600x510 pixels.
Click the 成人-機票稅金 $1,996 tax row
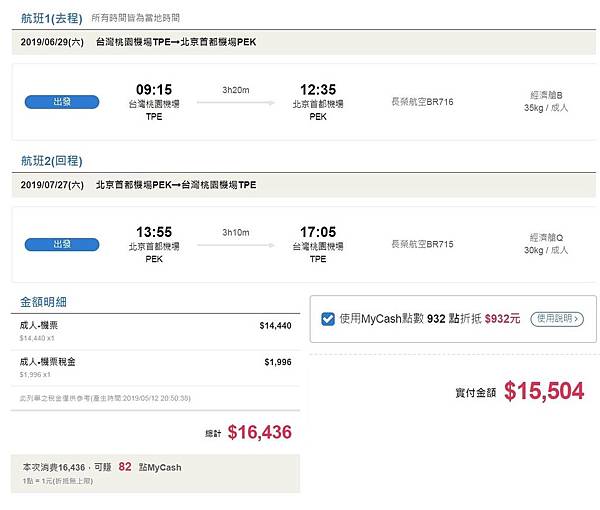tap(155, 366)
